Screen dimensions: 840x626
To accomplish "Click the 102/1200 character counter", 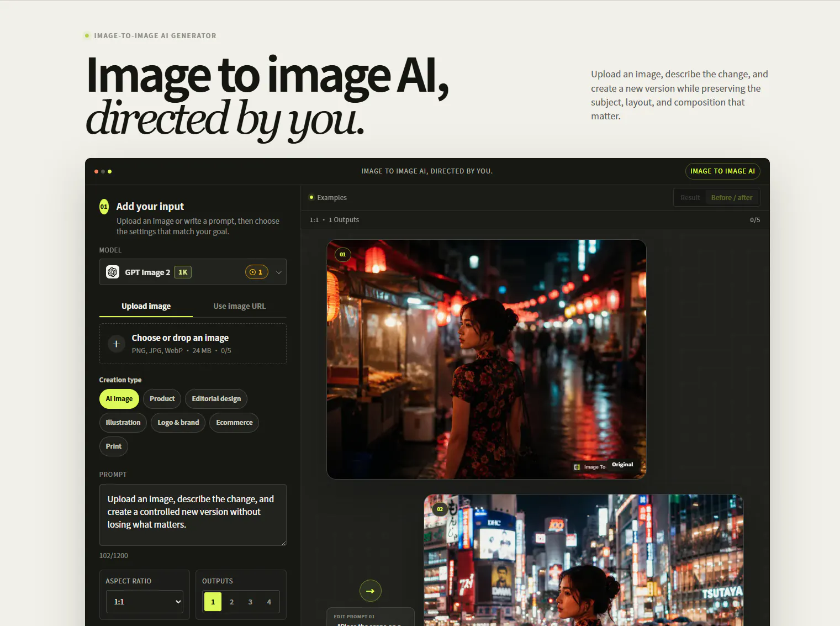I will point(114,556).
